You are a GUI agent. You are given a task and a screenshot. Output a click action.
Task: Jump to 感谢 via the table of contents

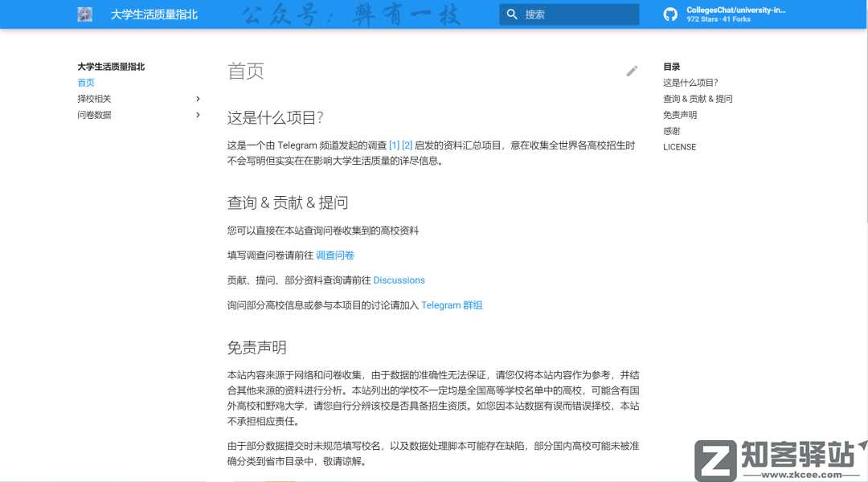671,130
